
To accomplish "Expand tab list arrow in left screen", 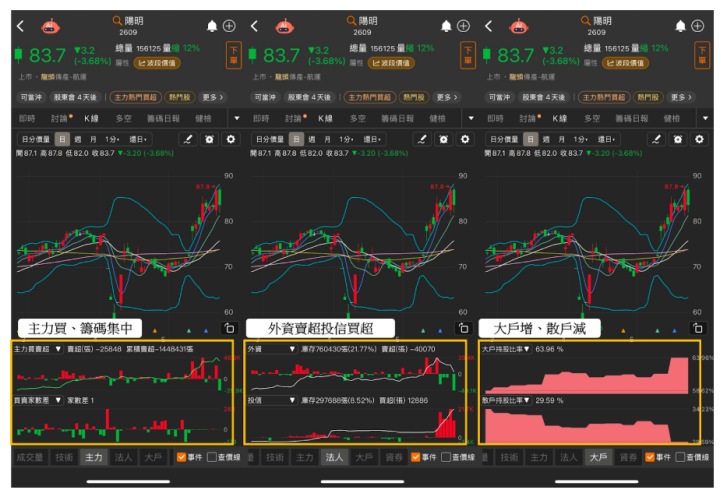I will point(237,119).
